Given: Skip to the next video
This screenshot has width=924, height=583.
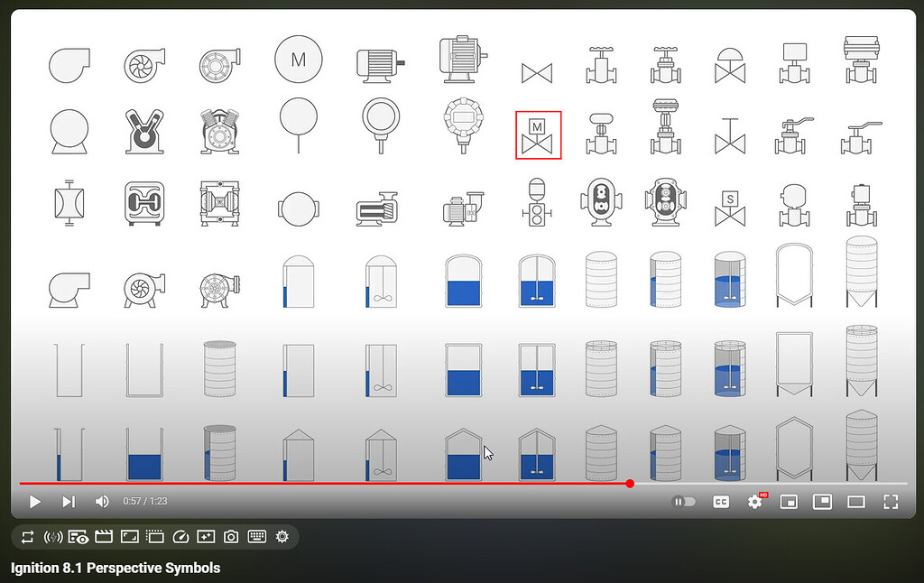Looking at the screenshot, I should pos(69,502).
